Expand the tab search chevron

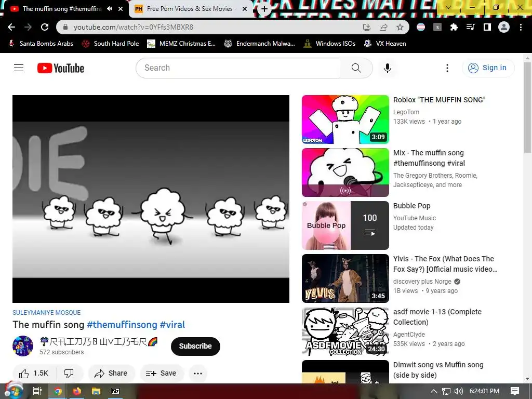[x=448, y=7]
